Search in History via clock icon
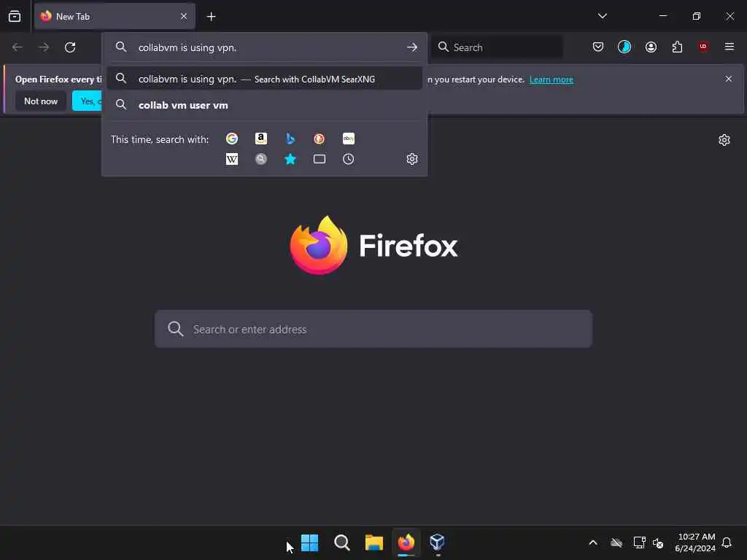 [x=348, y=159]
